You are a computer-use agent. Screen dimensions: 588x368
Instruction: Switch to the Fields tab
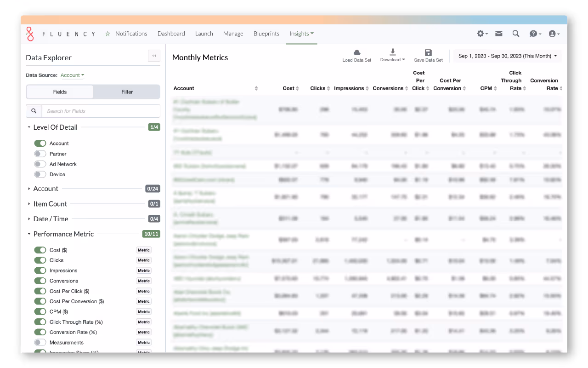[x=60, y=92]
